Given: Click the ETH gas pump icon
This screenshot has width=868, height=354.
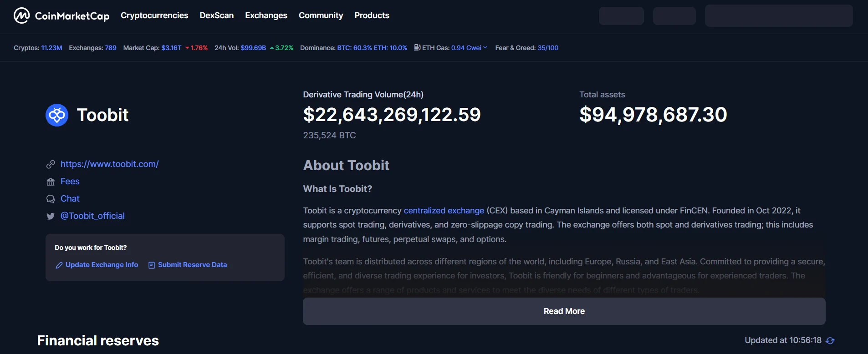Looking at the screenshot, I should [417, 47].
